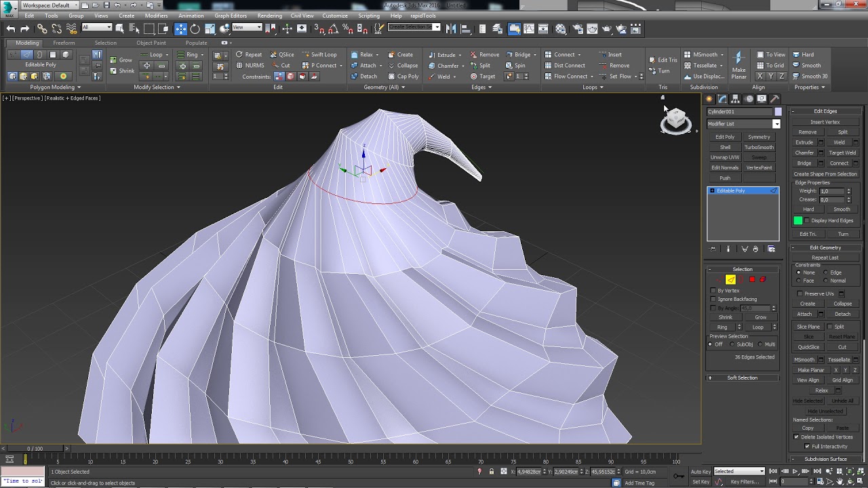
Task: Activate the Select and Move tool
Action: [x=180, y=28]
